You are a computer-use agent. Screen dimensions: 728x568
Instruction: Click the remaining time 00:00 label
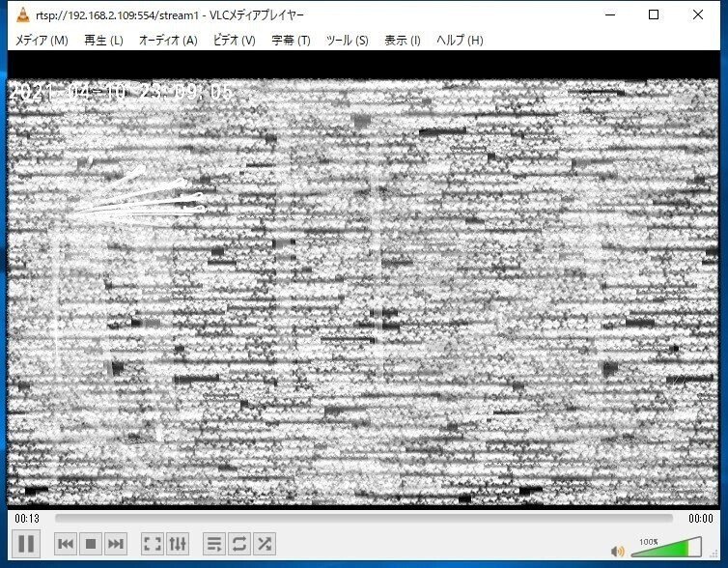point(701,519)
